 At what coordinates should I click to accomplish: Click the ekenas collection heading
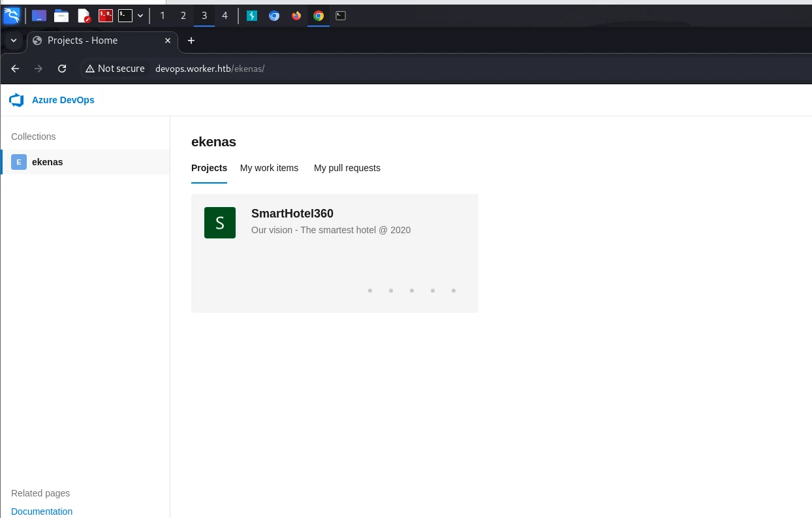[213, 142]
